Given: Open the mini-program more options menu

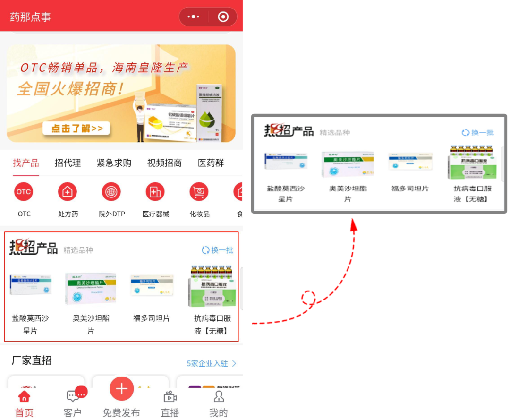Looking at the screenshot, I should click(193, 17).
